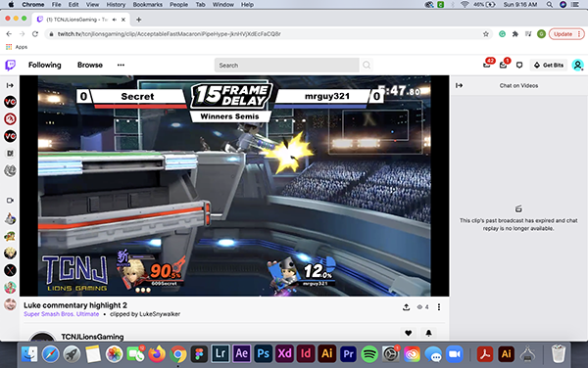The height and width of the screenshot is (368, 588).
Task: Bookmark this page with the star icon
Action: (486, 34)
